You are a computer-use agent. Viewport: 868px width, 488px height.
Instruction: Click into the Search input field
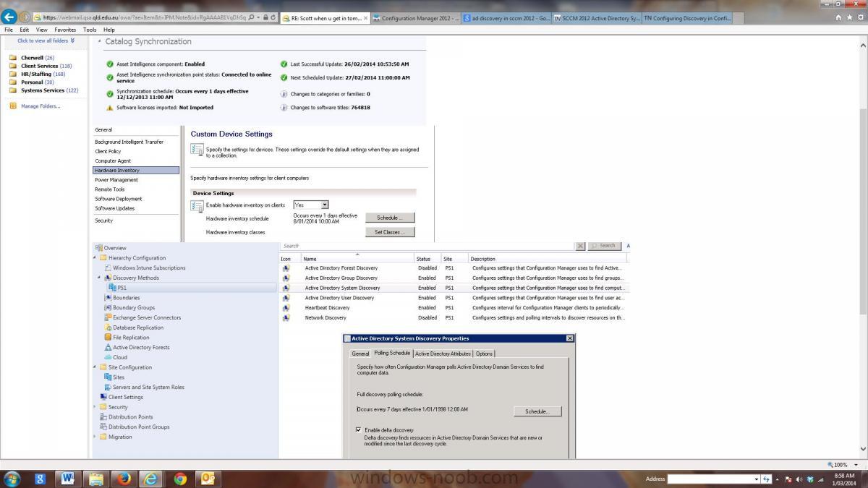click(x=427, y=246)
